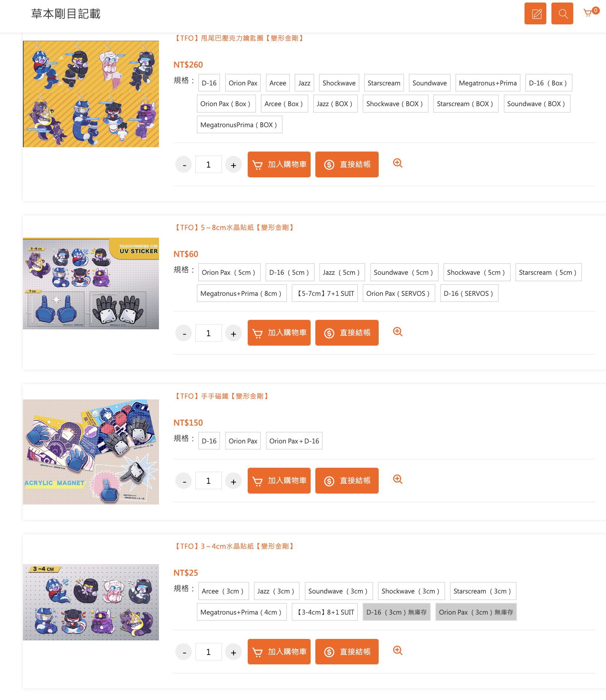Add the keychain product to cart
This screenshot has height=700, width=606.
click(x=279, y=165)
